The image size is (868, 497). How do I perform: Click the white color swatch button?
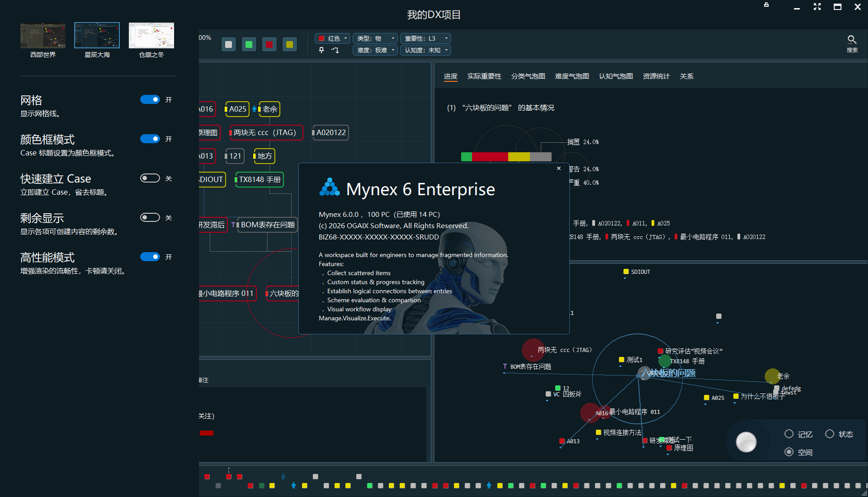(x=229, y=44)
